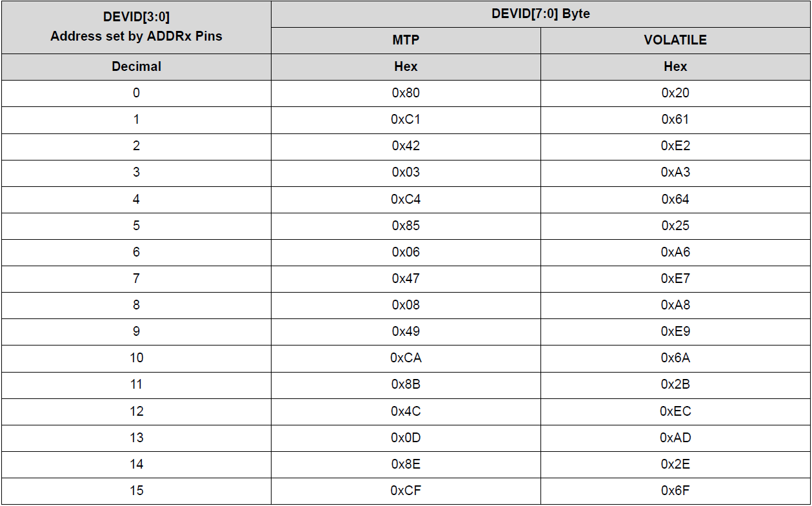Select the 0x80 MTP value cell
This screenshot has width=812, height=506.
[x=406, y=93]
